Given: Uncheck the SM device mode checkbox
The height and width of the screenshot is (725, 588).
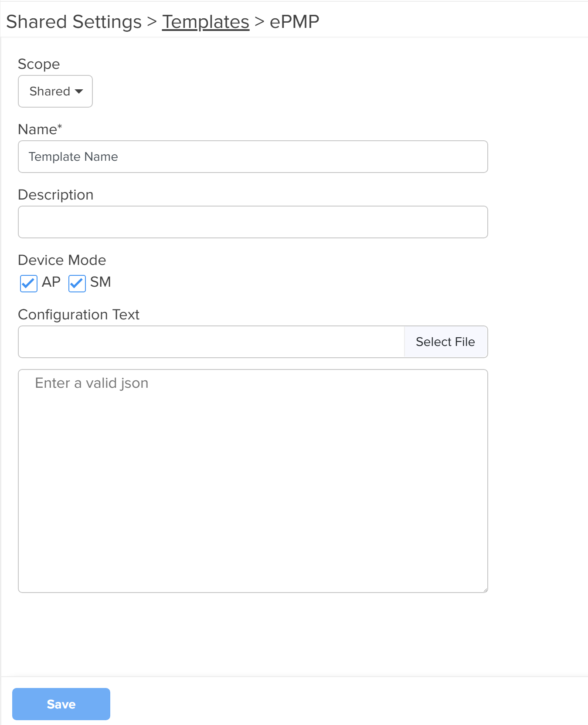Looking at the screenshot, I should pos(77,283).
